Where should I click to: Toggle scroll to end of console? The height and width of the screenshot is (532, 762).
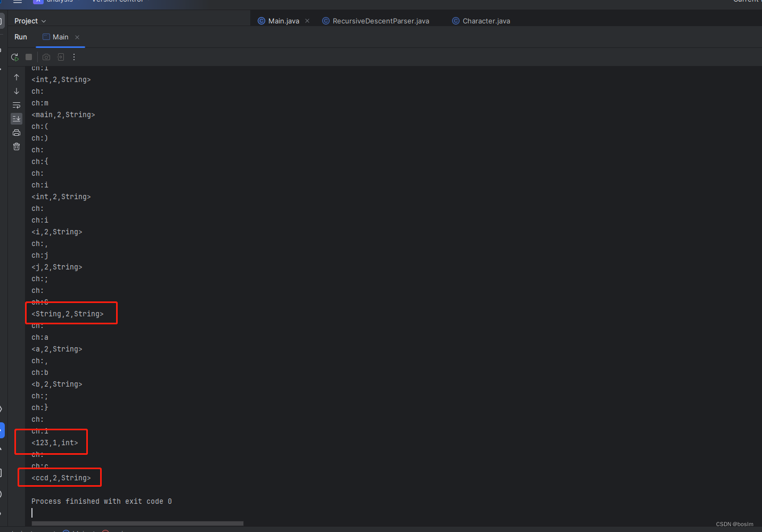click(x=17, y=119)
